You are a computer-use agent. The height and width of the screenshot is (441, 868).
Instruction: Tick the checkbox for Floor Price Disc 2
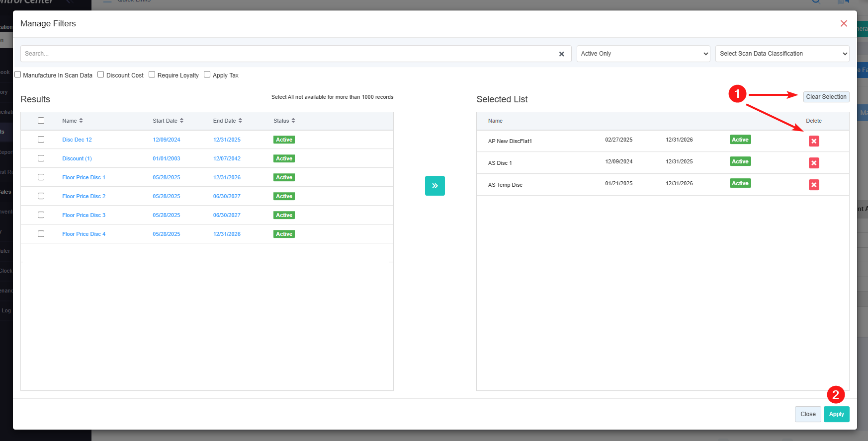(41, 196)
